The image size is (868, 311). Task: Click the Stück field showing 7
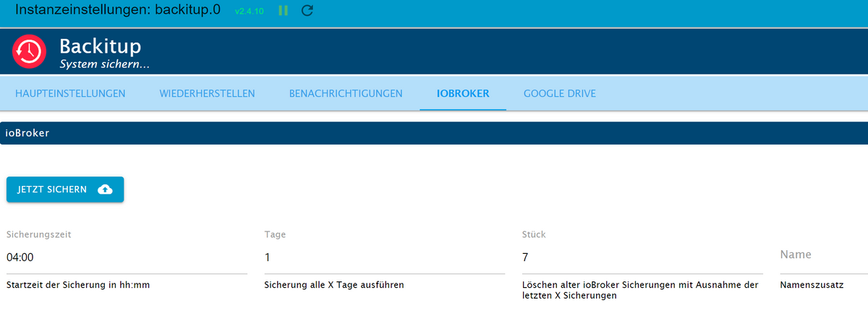[x=642, y=257]
